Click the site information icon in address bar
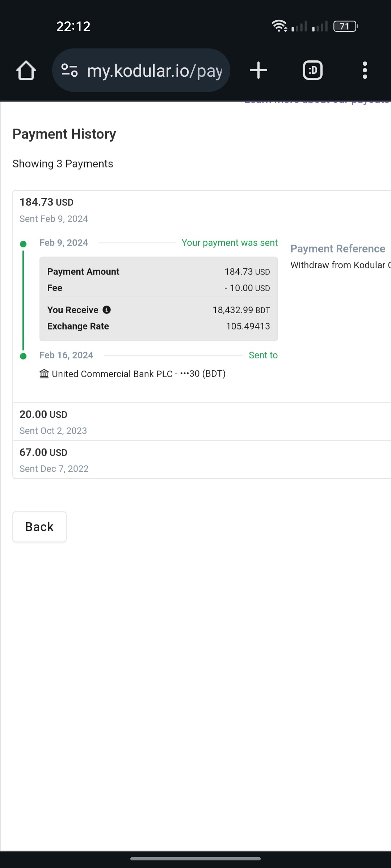The width and height of the screenshot is (391, 868). (70, 70)
